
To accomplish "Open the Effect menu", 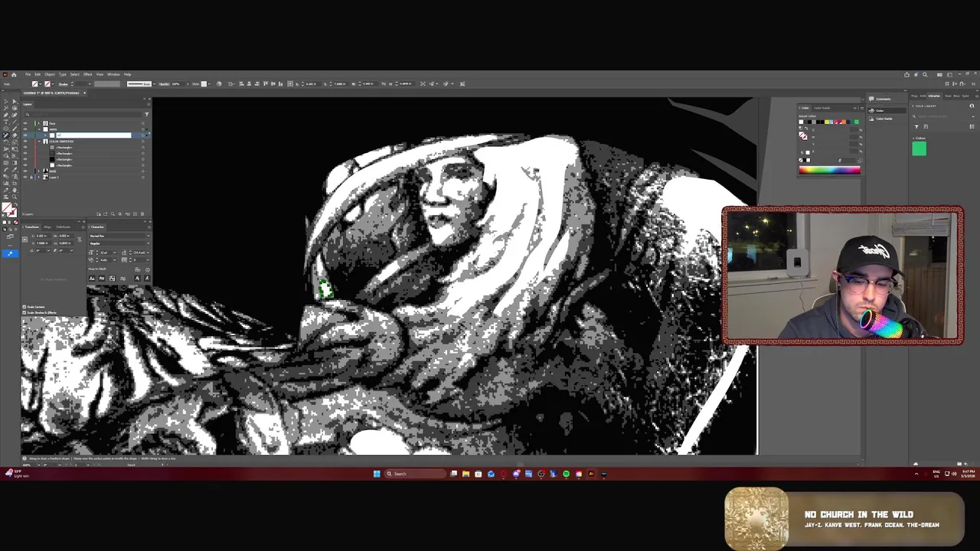I will pos(87,74).
